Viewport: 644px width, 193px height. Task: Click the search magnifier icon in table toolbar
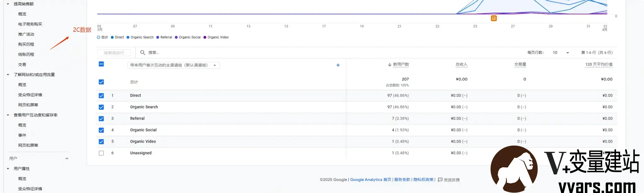pos(142,52)
